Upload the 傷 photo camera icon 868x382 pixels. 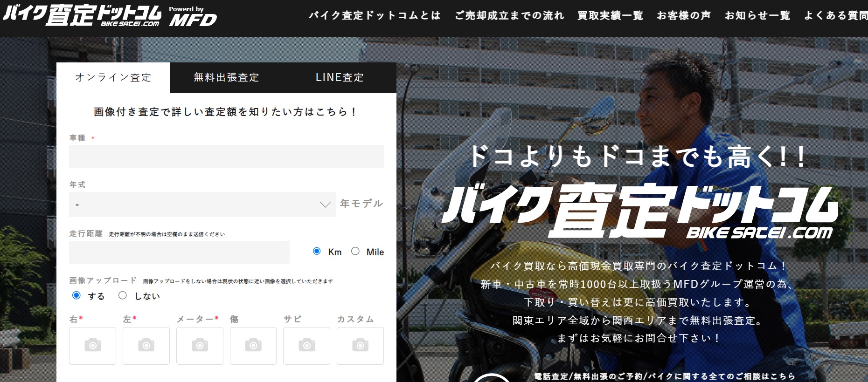[x=253, y=346]
